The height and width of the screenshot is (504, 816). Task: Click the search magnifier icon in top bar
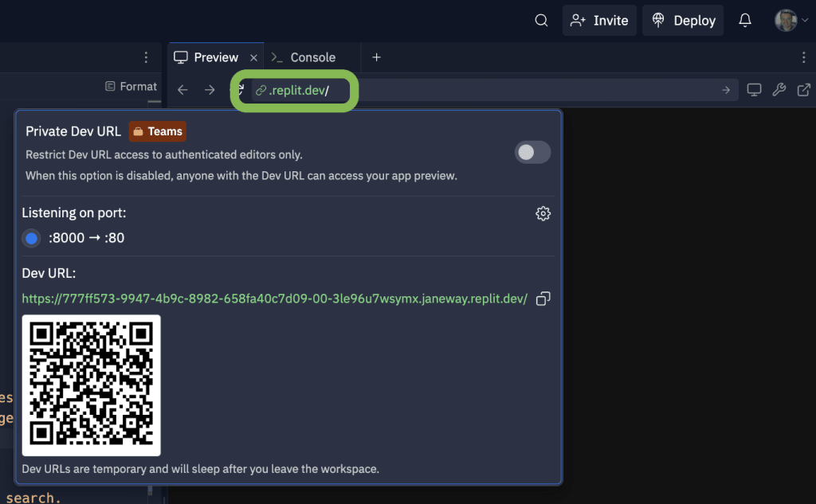tap(541, 21)
